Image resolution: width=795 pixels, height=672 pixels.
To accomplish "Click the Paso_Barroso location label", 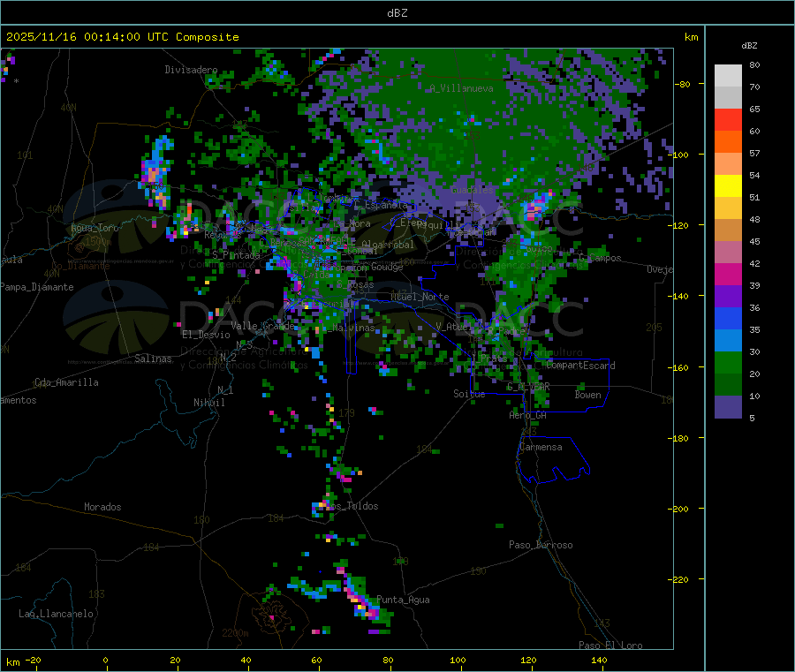I will tap(541, 546).
